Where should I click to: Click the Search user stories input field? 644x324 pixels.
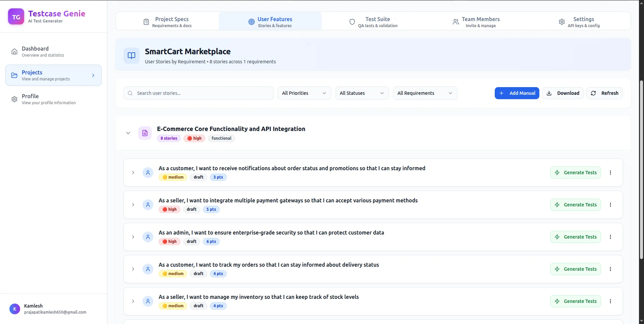(x=199, y=93)
